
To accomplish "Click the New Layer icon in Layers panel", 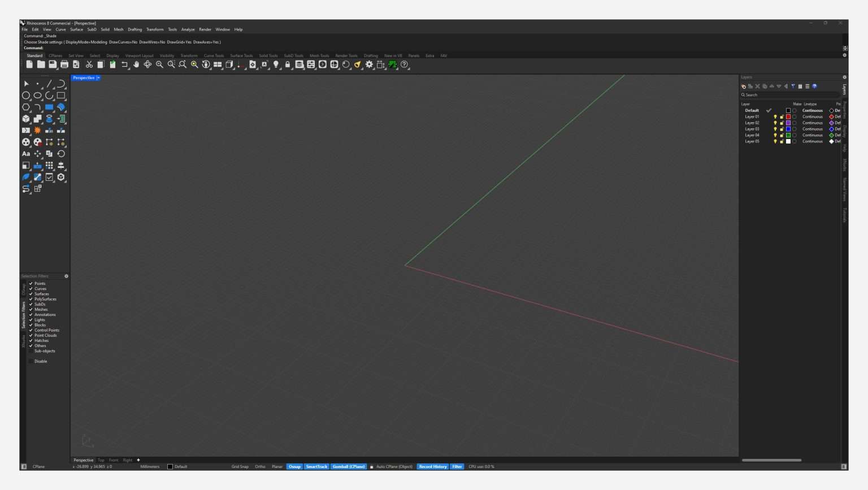I will pyautogui.click(x=744, y=86).
